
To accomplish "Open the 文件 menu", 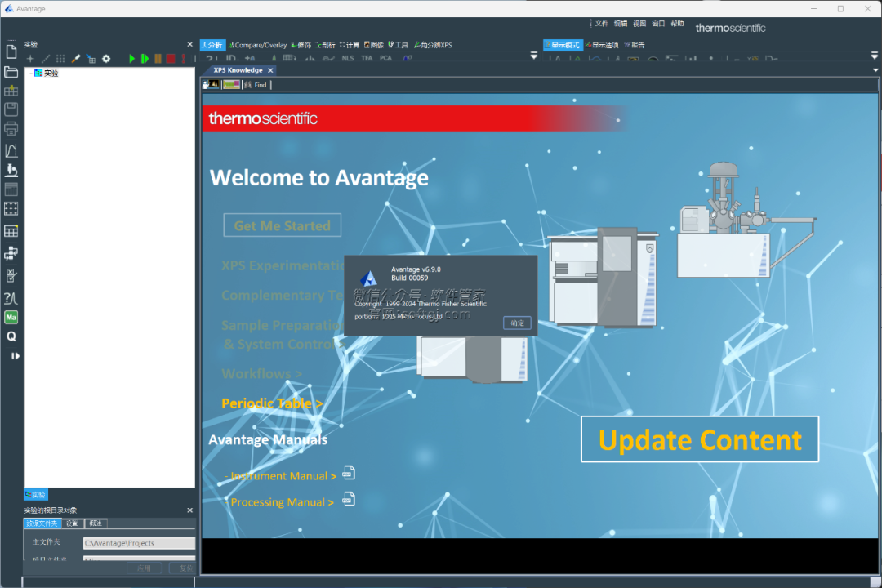I will 601,24.
